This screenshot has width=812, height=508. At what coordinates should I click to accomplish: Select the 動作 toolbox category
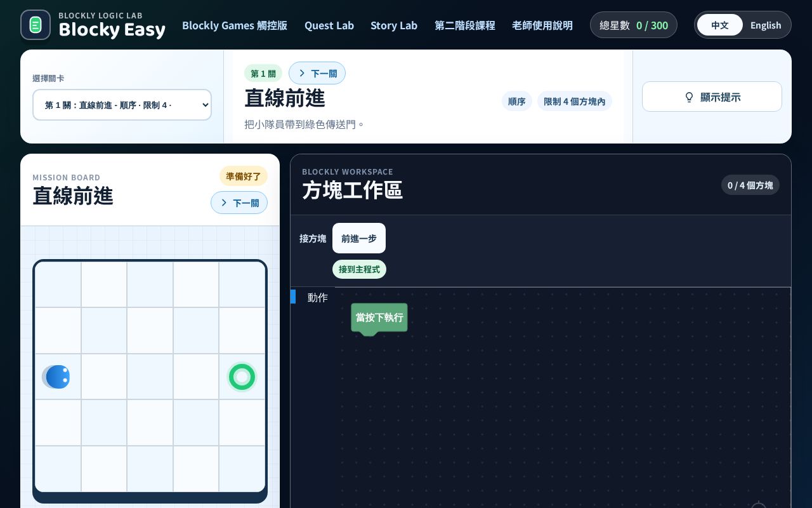pos(313,297)
